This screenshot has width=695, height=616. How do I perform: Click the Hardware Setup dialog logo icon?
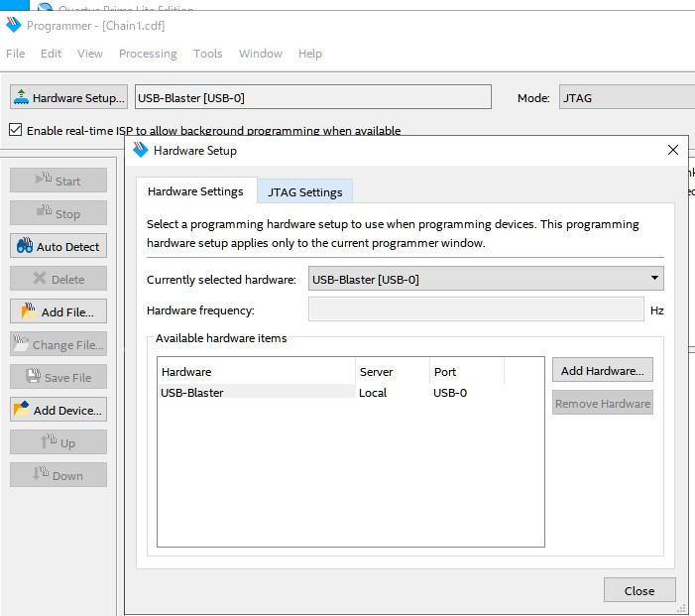(x=141, y=150)
